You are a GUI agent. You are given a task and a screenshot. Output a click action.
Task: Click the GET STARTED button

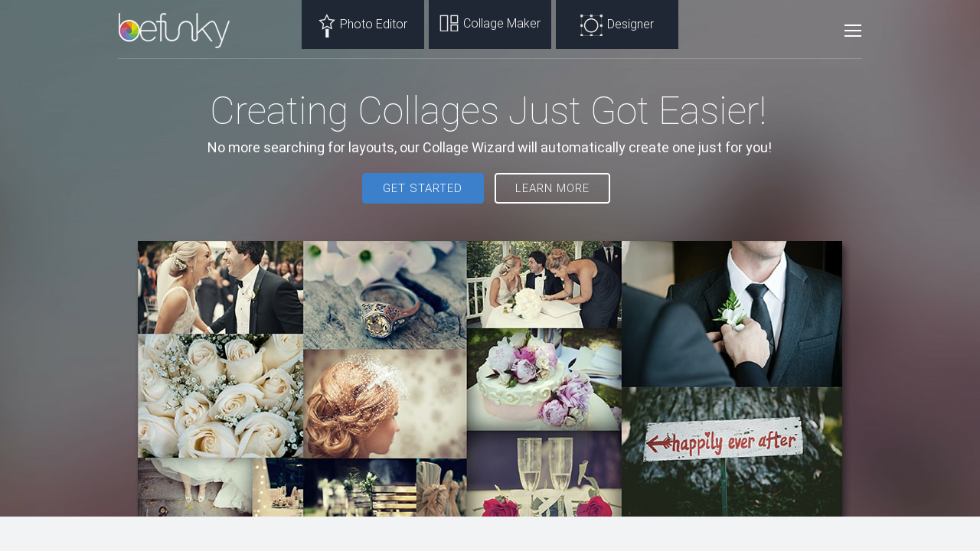pos(423,188)
